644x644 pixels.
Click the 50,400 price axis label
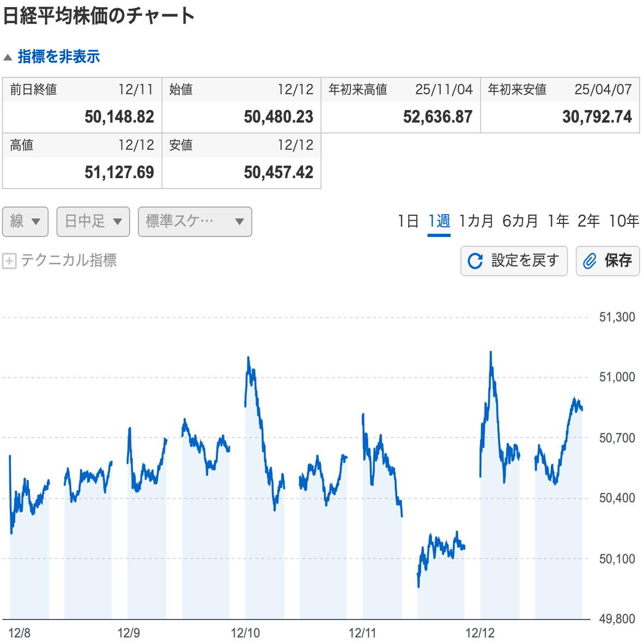[x=617, y=498]
